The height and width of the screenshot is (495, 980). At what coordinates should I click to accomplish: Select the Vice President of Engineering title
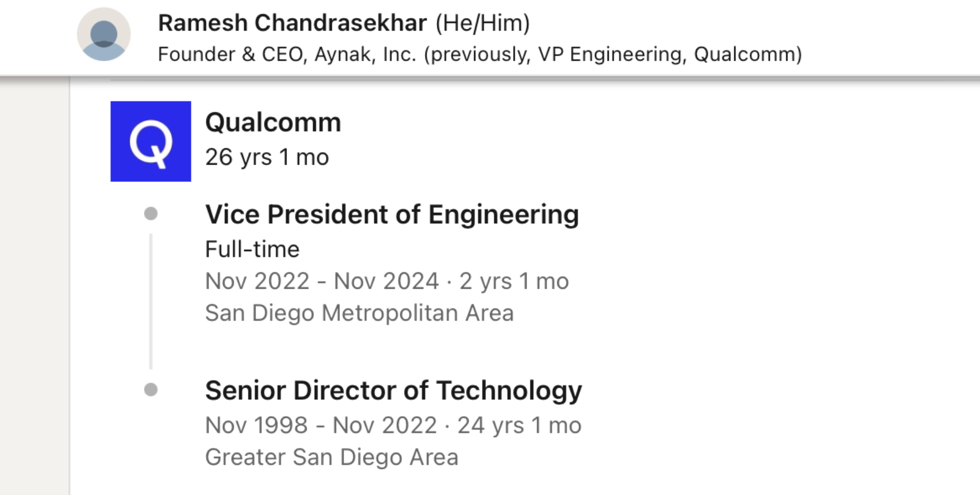click(391, 214)
